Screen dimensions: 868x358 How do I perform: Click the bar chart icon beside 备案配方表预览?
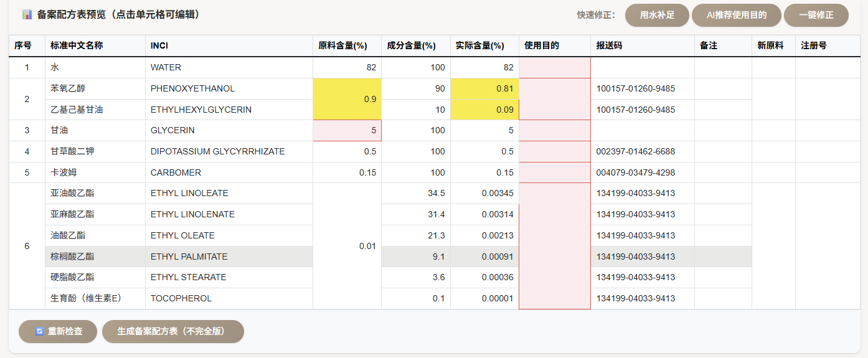[x=27, y=14]
